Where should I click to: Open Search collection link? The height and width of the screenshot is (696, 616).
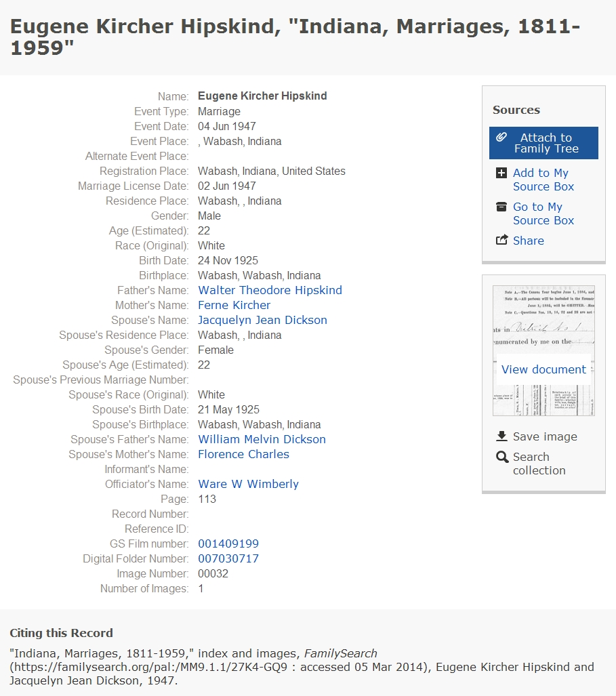[x=539, y=464]
